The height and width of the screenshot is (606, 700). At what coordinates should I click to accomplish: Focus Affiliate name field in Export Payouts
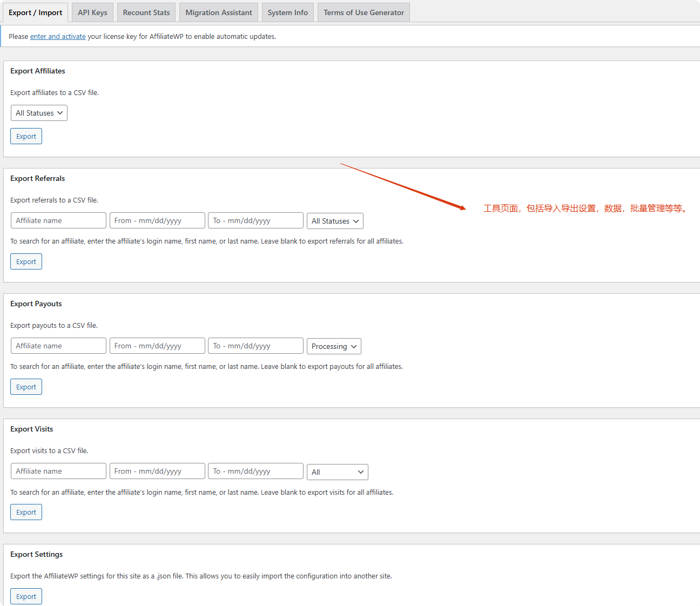[x=58, y=346]
